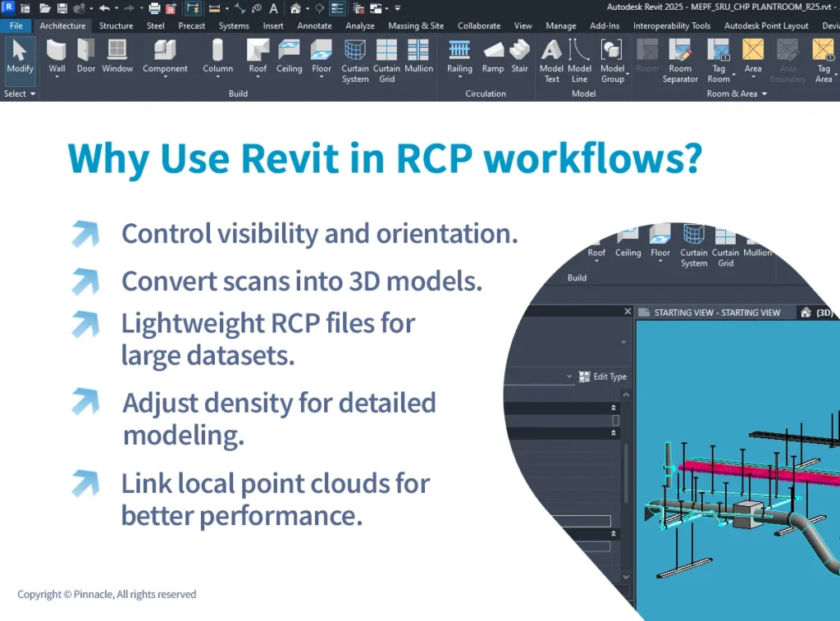Select Curtain Grid in the main ribbon

[x=386, y=61]
